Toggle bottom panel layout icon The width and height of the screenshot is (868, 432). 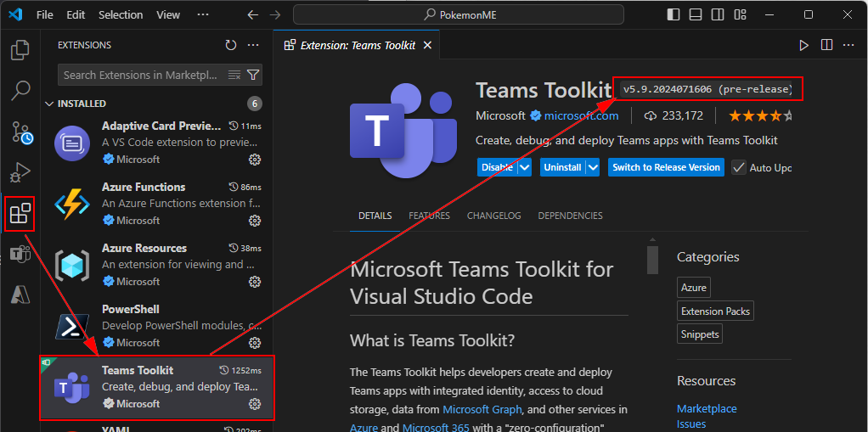(x=696, y=14)
